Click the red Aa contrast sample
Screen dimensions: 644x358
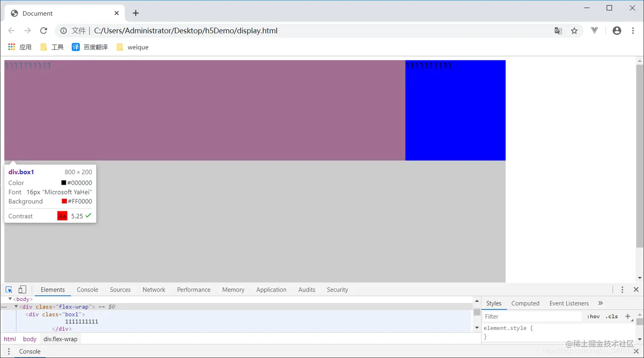pyautogui.click(x=62, y=216)
